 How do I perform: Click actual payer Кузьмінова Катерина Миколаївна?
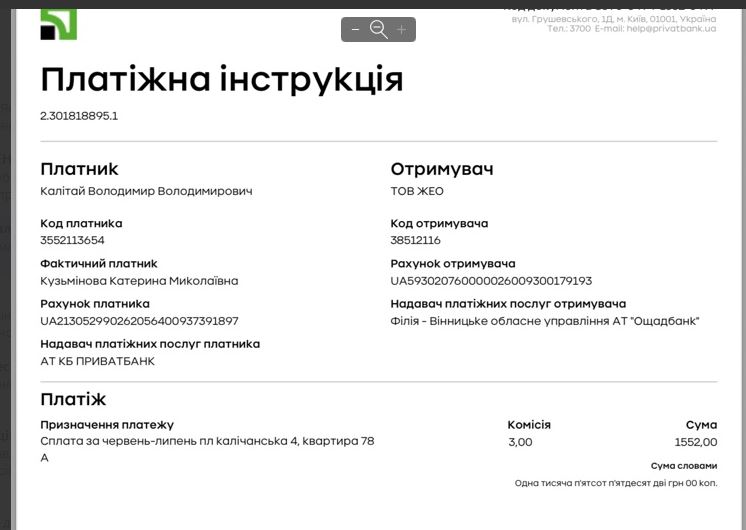[139, 281]
